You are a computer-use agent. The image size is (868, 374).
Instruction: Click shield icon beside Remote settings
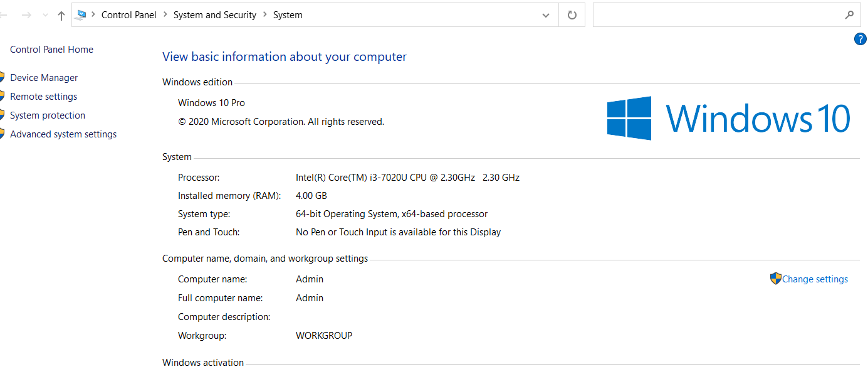(3, 97)
